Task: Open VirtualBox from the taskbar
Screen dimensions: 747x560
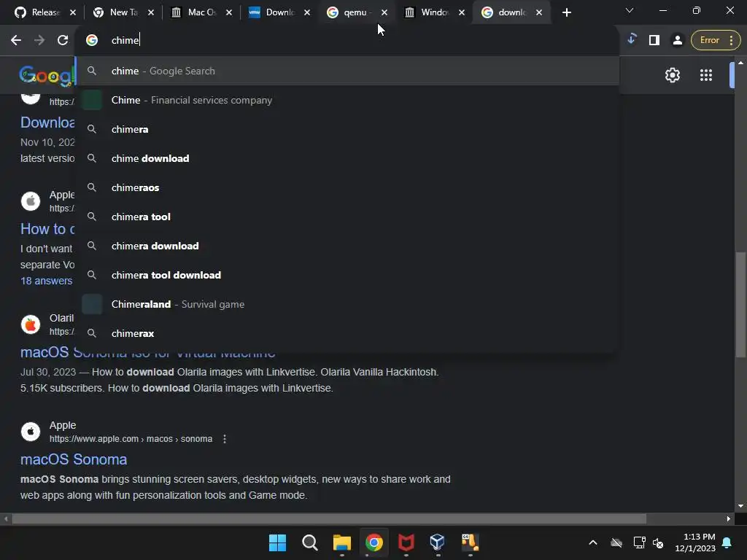Action: click(x=438, y=542)
